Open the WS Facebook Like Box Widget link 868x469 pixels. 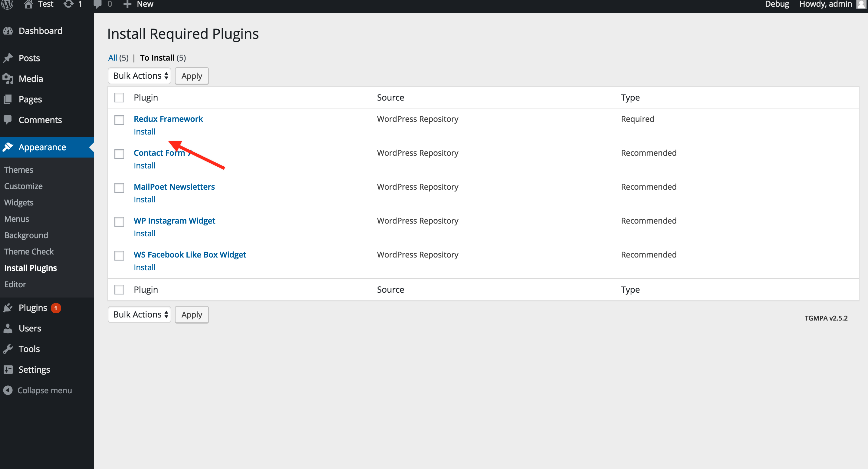click(190, 254)
